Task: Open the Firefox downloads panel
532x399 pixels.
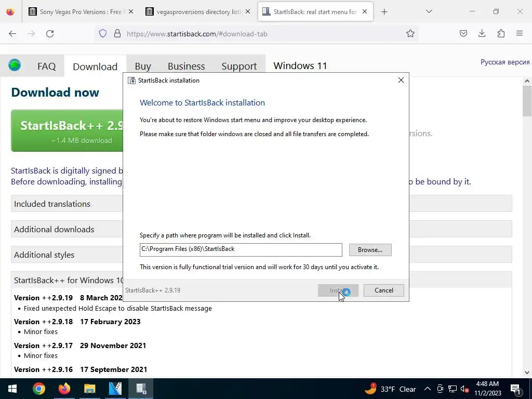Action: tap(482, 33)
